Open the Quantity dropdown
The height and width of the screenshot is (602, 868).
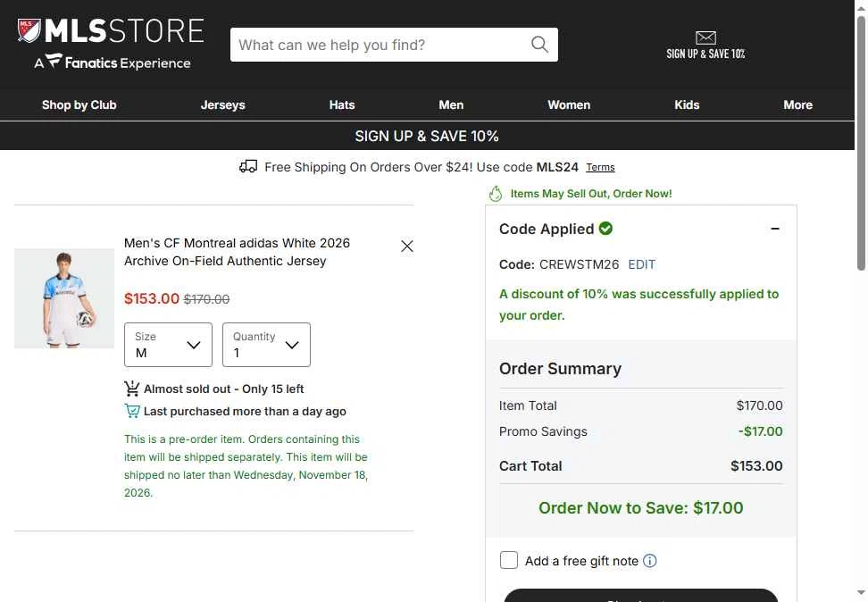point(266,345)
